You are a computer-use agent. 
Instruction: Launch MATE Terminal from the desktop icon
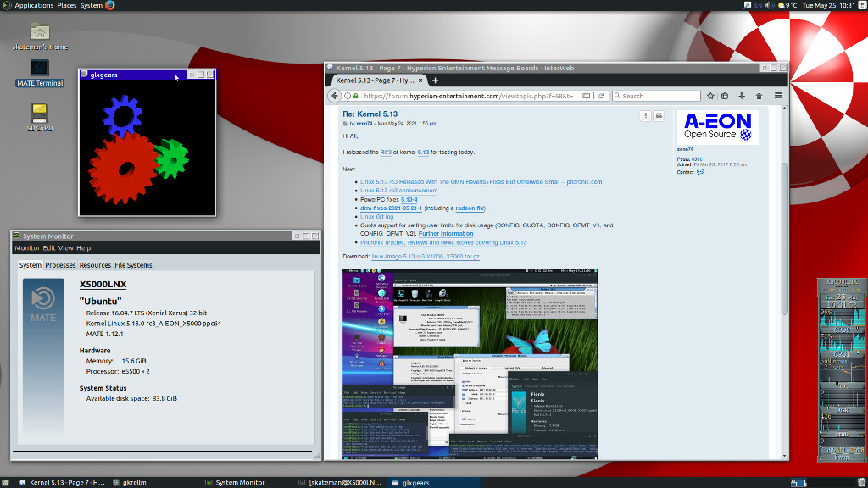(x=39, y=68)
